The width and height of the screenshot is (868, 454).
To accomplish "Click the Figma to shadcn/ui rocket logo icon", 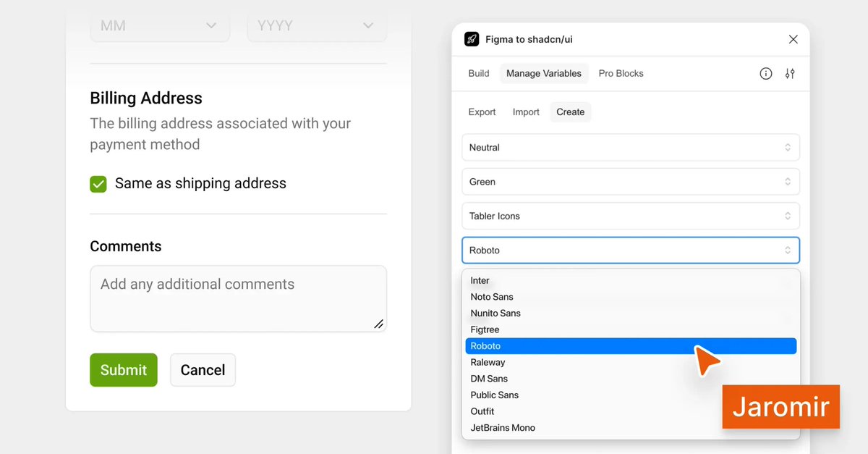I will 472,39.
